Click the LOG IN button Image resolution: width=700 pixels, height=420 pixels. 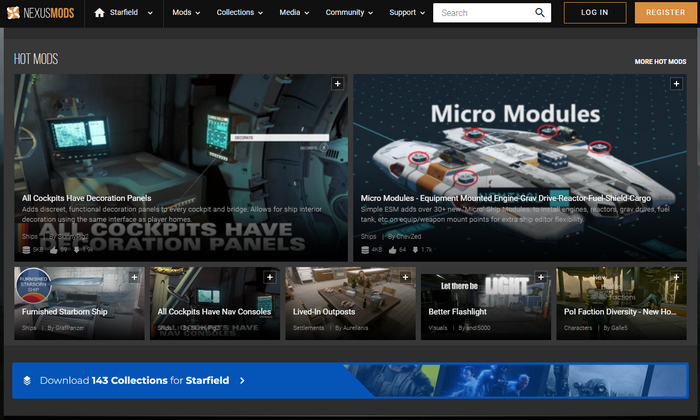tap(594, 13)
